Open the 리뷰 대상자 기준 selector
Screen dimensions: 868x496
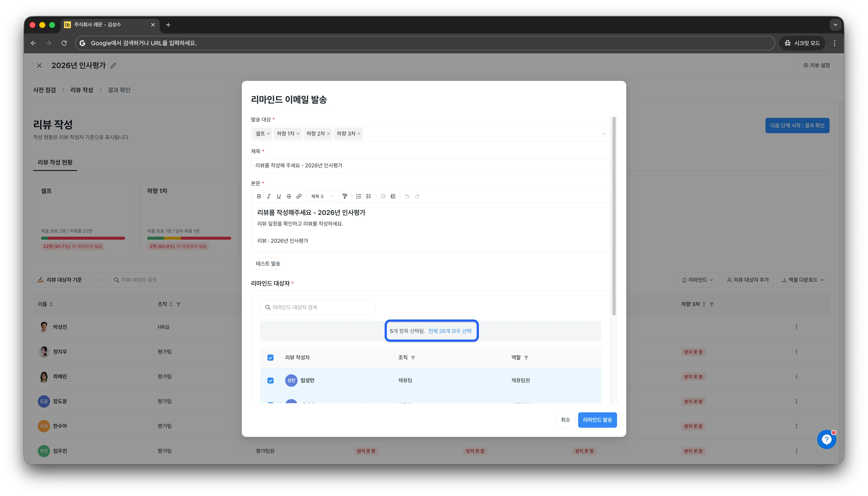70,280
